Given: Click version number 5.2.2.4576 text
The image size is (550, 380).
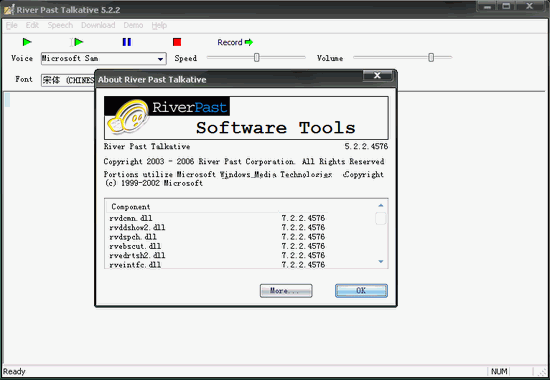Looking at the screenshot, I should point(366,146).
